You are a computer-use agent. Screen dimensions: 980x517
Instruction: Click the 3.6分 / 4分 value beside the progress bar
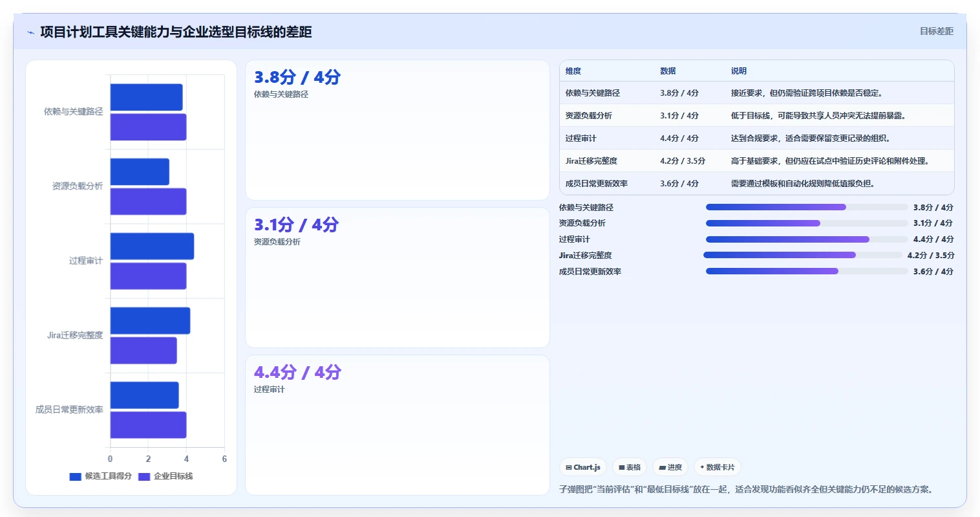click(x=933, y=272)
